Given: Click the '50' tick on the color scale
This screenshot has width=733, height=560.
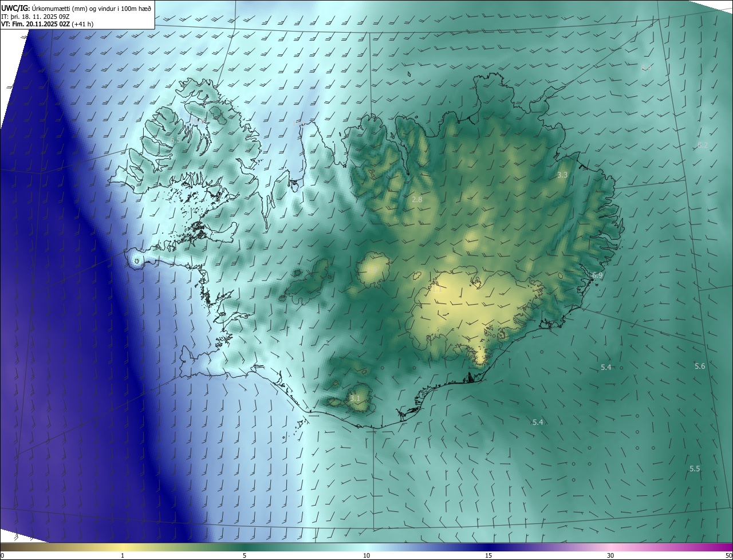Looking at the screenshot, I should tap(728, 556).
